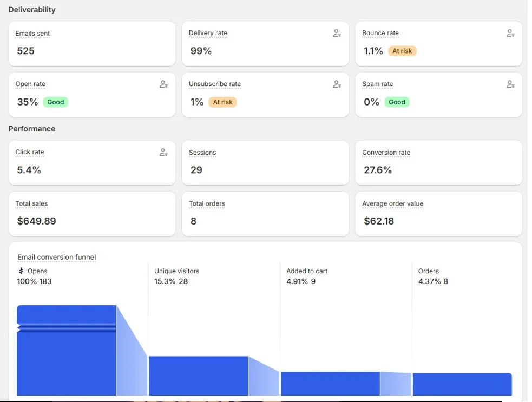
Task: Select the 1.1% bounce rate value
Action: coord(373,51)
